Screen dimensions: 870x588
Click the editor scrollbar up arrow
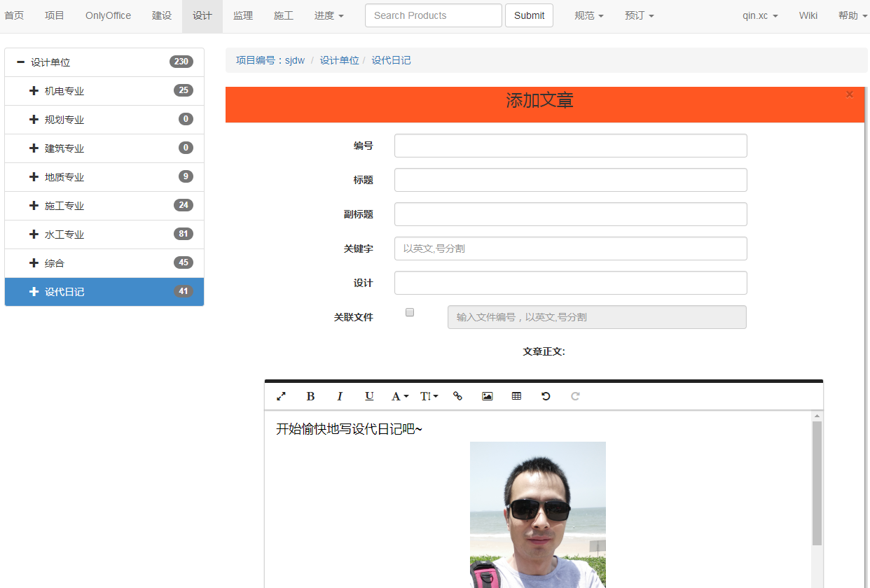click(817, 416)
